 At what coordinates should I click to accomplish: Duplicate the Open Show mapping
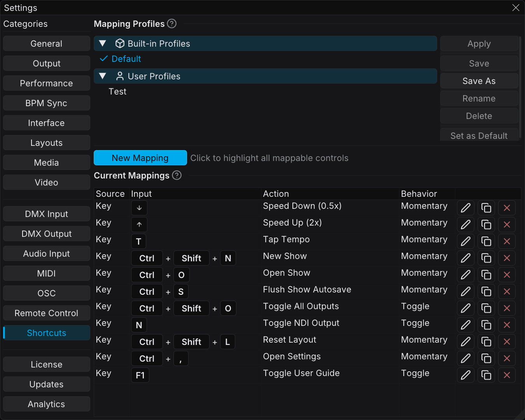(x=486, y=275)
